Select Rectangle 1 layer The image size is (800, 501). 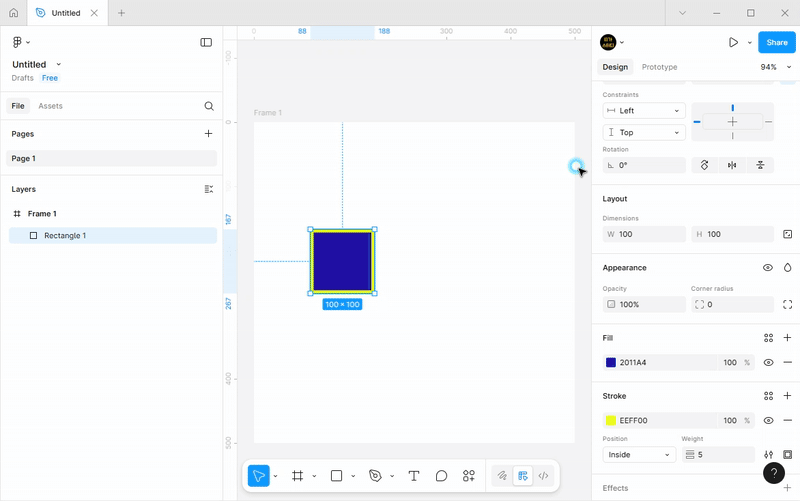(113, 236)
